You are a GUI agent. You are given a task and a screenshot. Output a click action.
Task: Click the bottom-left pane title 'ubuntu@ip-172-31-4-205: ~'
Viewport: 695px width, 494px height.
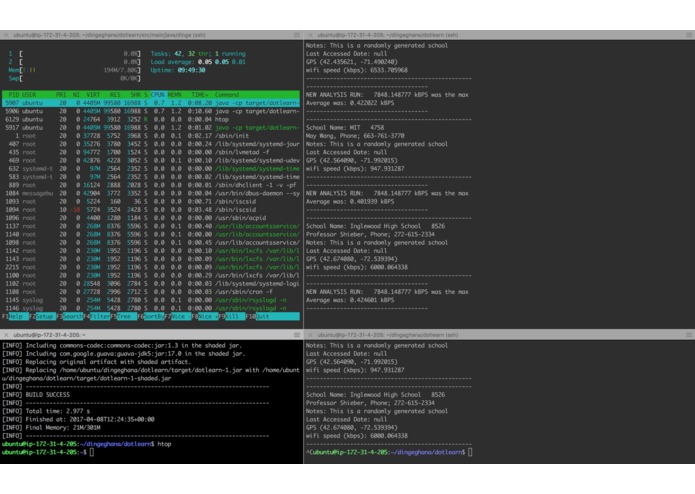[x=50, y=335]
